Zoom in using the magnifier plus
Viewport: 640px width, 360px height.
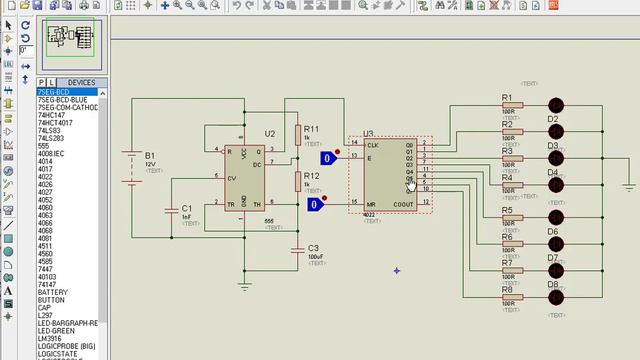point(177,5)
